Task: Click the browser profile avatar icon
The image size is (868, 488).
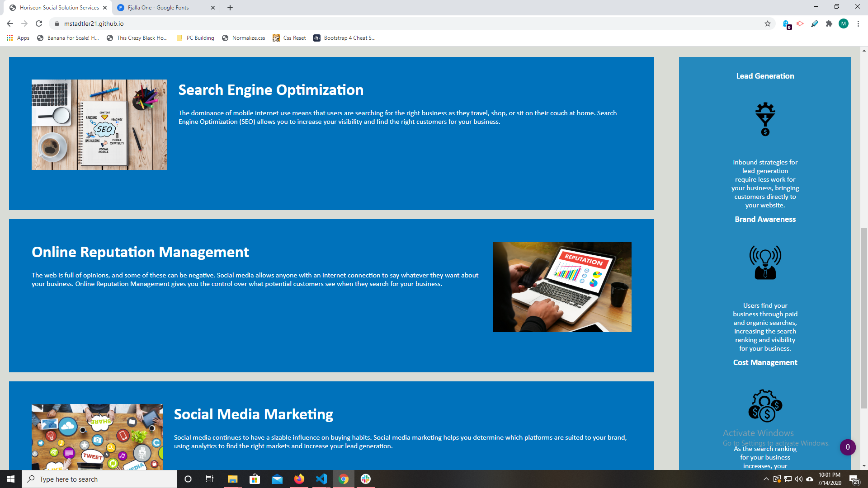Action: pyautogui.click(x=843, y=23)
